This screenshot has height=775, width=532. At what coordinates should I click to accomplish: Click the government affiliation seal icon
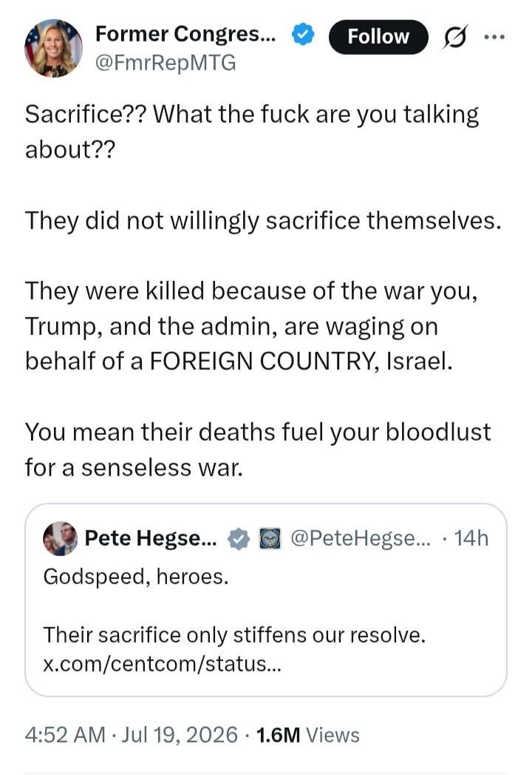tap(270, 539)
